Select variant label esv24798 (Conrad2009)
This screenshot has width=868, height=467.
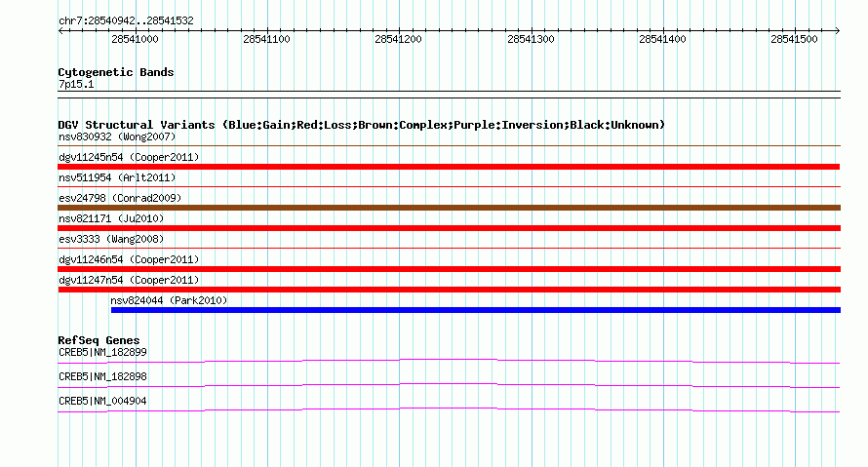(x=120, y=198)
